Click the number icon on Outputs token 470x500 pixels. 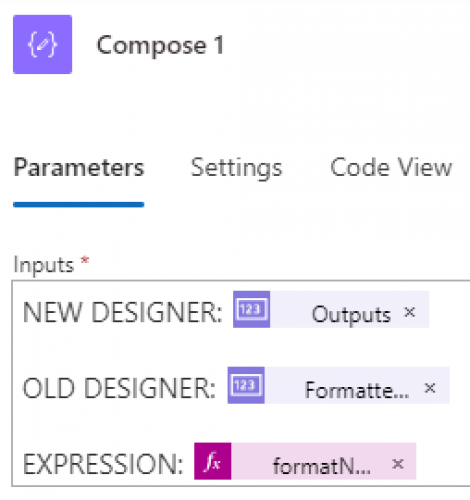pos(251,309)
